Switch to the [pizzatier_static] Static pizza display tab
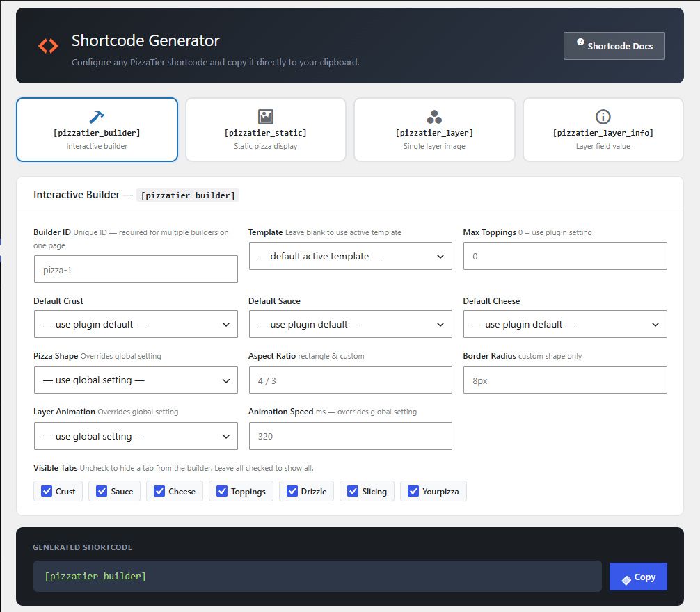 pos(266,130)
